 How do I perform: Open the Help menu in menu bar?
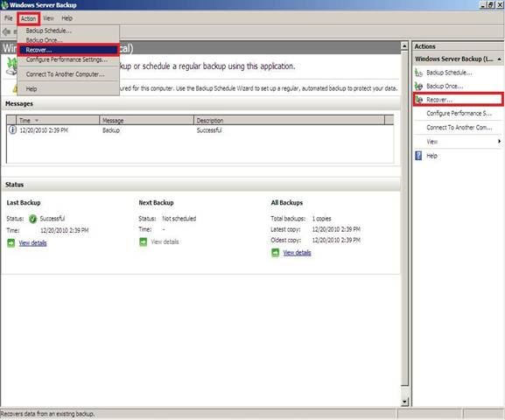(x=67, y=18)
